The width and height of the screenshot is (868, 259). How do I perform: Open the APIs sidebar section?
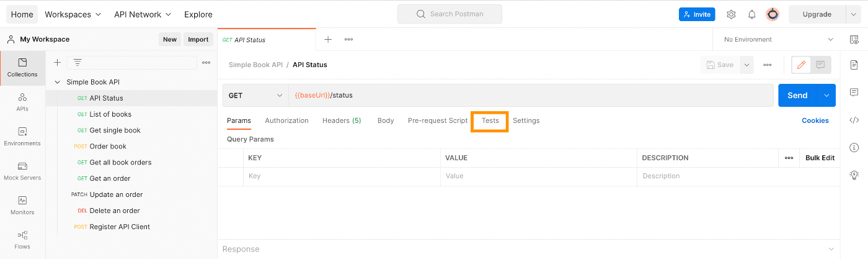22,102
